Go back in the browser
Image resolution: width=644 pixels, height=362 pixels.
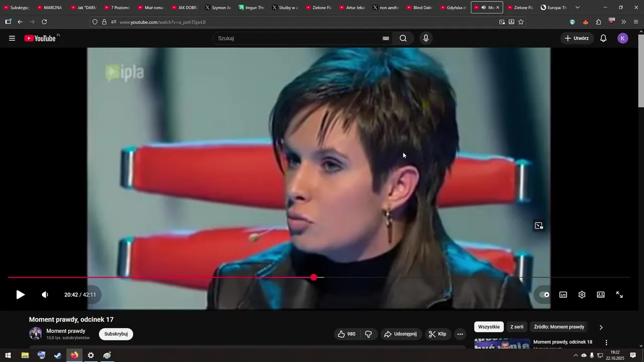(20, 22)
